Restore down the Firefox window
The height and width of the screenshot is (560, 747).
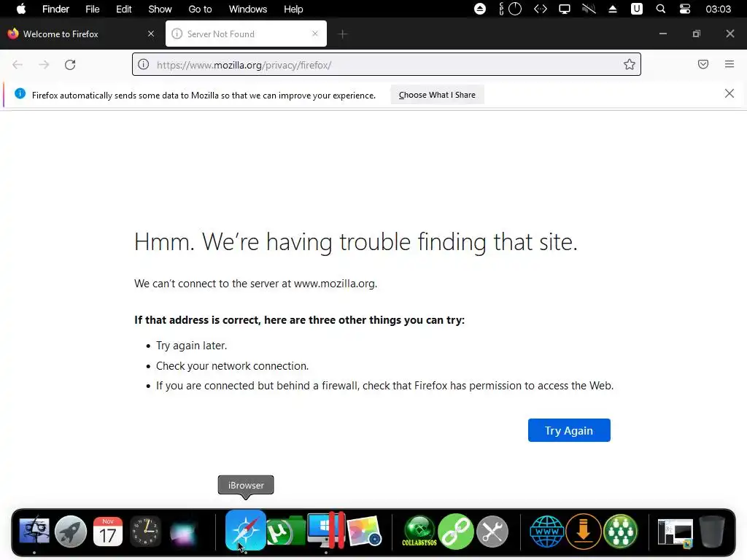pos(697,34)
